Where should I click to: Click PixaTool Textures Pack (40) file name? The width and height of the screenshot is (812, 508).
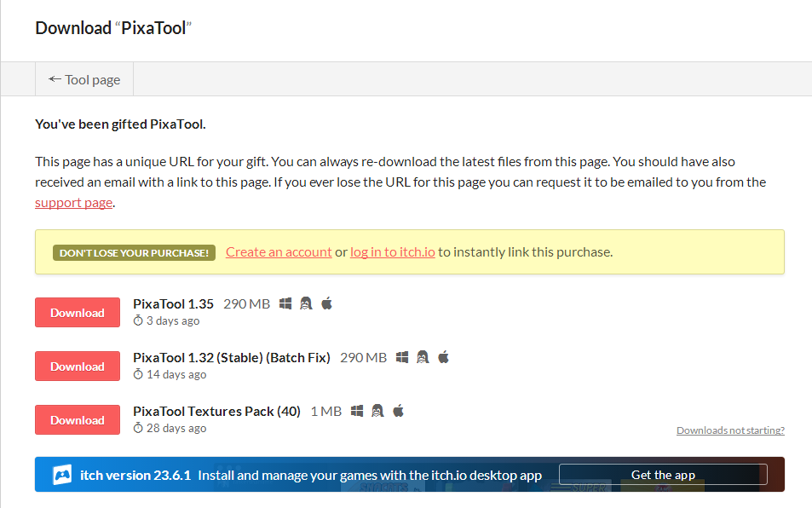[x=217, y=412]
